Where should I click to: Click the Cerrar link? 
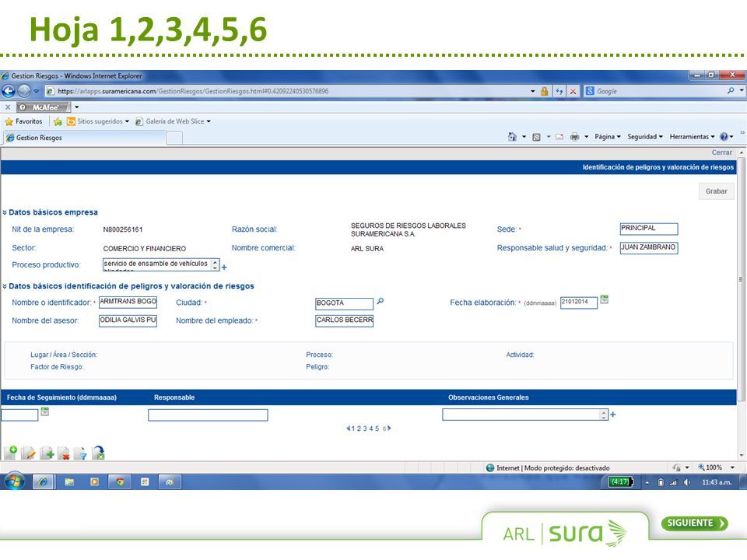point(722,152)
